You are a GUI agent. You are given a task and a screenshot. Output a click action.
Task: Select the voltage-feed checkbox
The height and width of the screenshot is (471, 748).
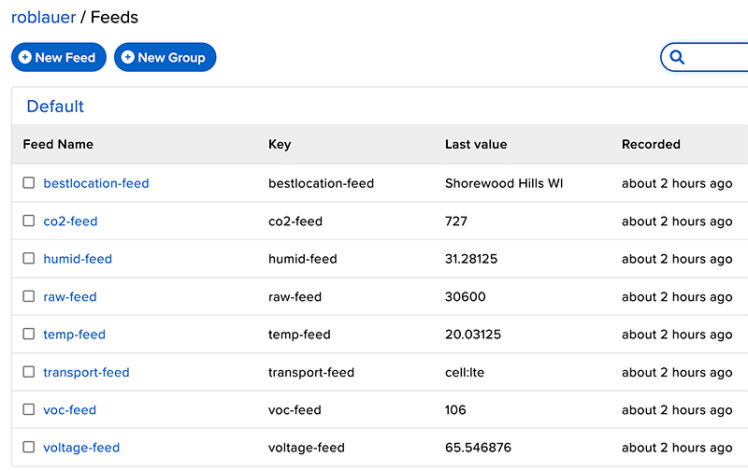tap(29, 447)
